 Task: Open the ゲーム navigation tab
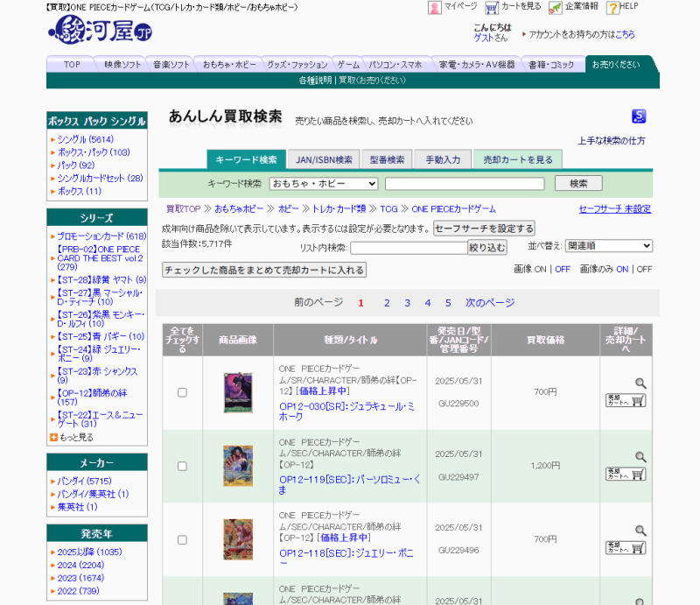pos(348,65)
